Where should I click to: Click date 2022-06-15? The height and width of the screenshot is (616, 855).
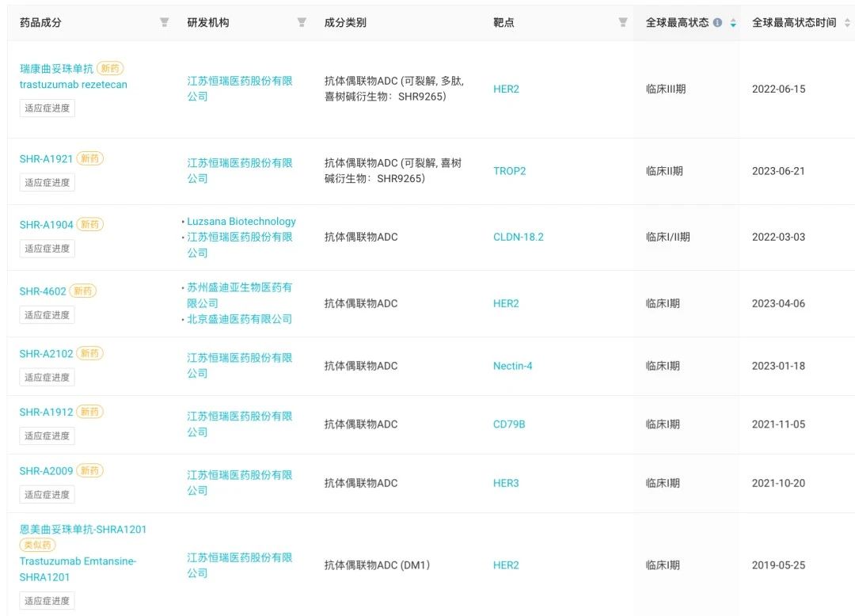tap(779, 89)
